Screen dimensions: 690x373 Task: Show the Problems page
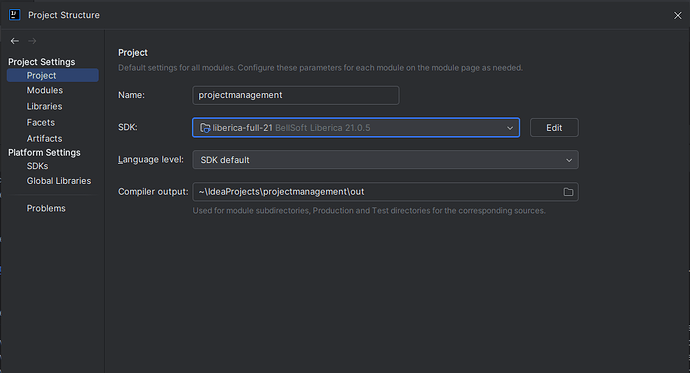(46, 208)
